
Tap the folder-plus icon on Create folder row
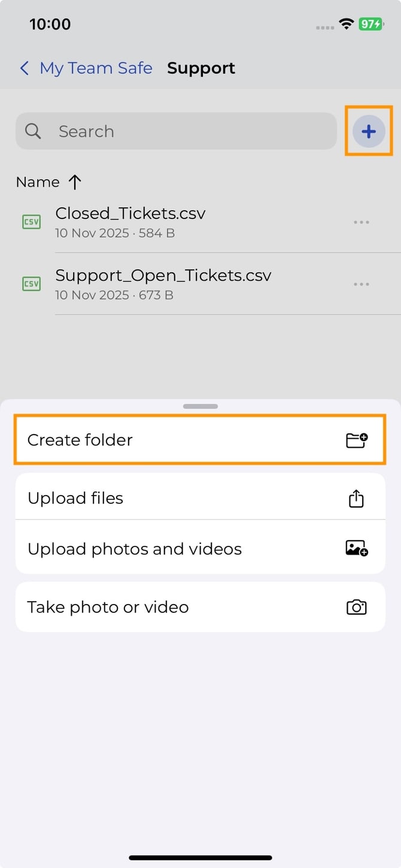tap(357, 439)
